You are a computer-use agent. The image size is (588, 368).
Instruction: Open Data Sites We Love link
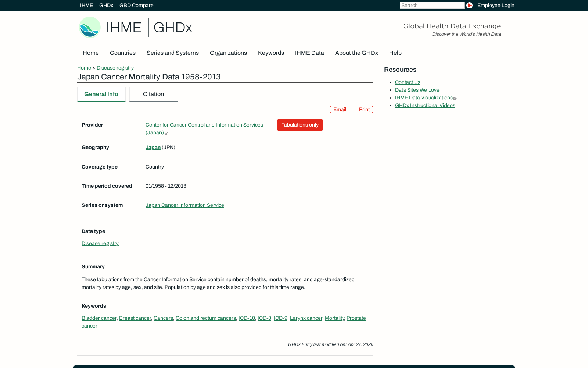coord(417,90)
